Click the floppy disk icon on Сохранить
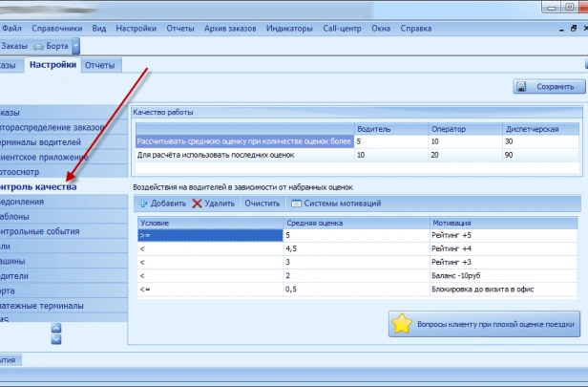The width and height of the screenshot is (588, 387). [x=523, y=87]
